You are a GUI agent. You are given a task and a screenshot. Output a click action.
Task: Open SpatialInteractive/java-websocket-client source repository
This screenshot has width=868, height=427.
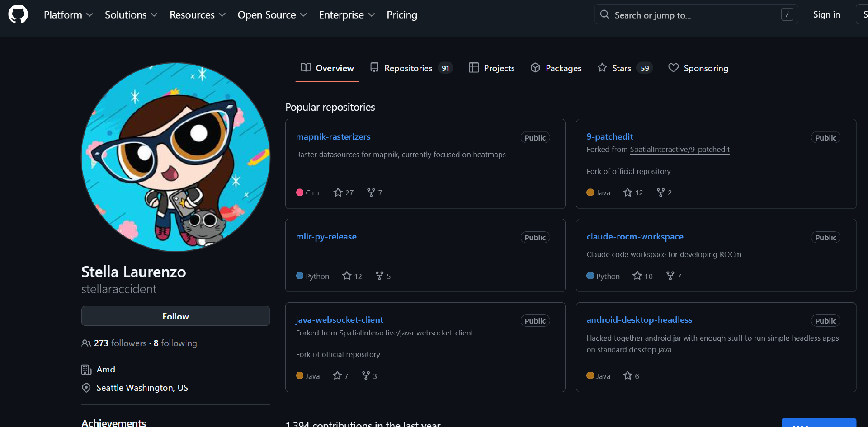(406, 333)
